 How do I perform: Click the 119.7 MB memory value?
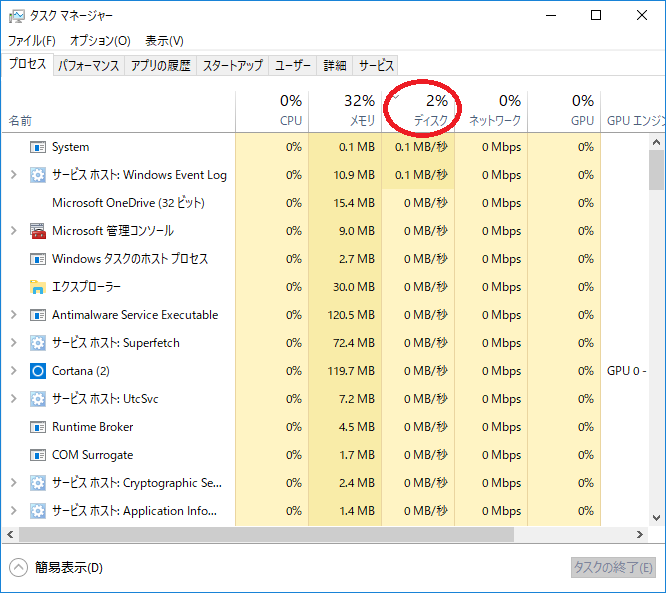(351, 371)
